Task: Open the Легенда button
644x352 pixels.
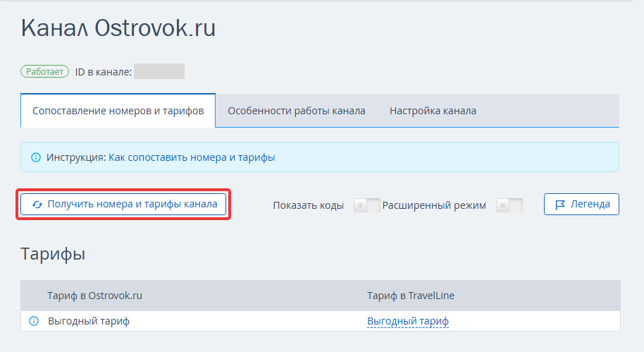Action: point(581,205)
